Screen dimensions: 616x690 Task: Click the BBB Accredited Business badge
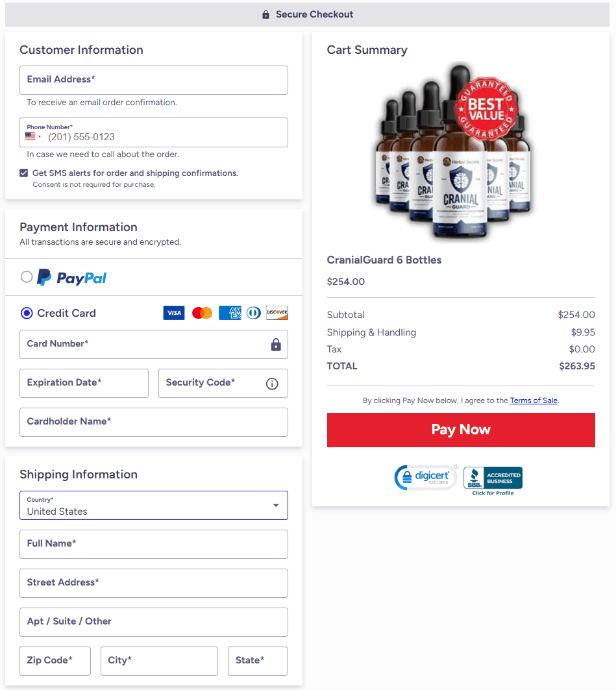tap(493, 480)
